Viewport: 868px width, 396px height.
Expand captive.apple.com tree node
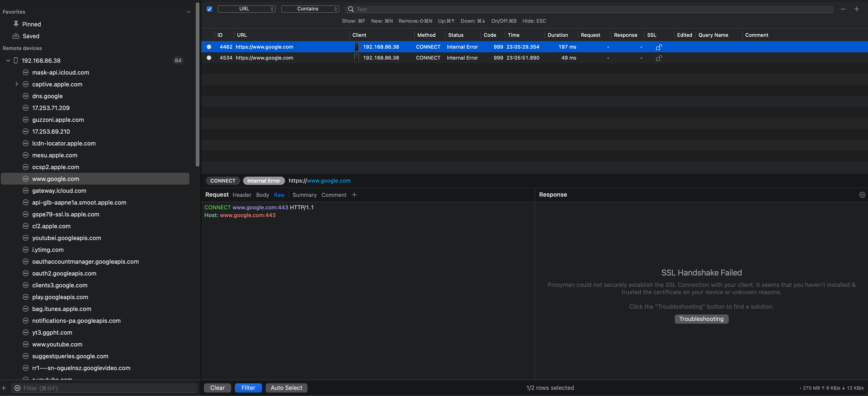pyautogui.click(x=17, y=84)
